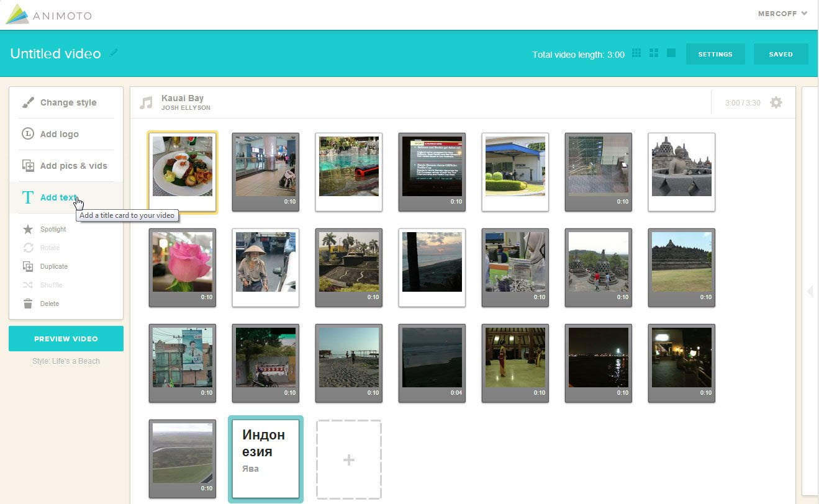Click the pencil icon beside Untitled video

(114, 53)
